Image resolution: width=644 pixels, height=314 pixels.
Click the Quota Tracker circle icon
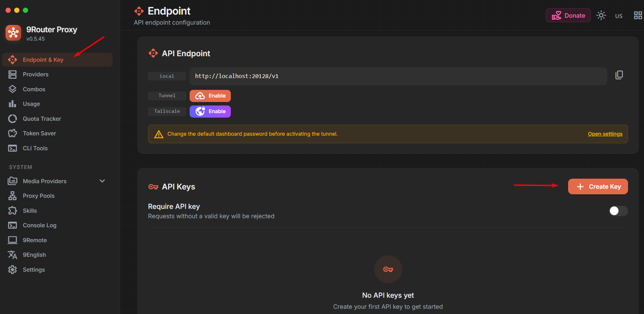tap(12, 119)
